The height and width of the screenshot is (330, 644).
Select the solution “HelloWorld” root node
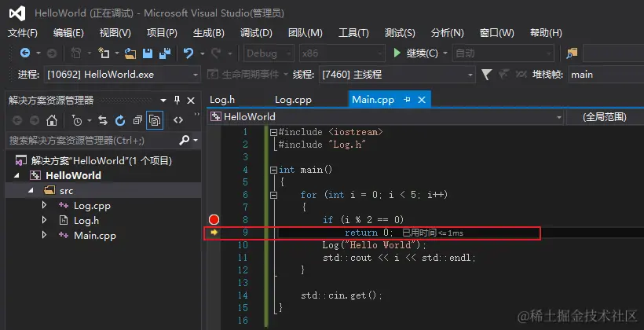click(x=101, y=161)
